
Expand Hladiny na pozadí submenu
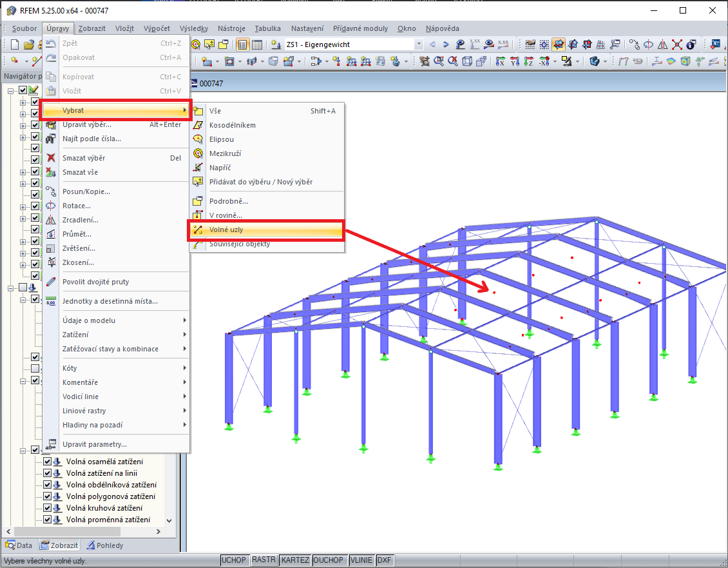tap(115, 425)
